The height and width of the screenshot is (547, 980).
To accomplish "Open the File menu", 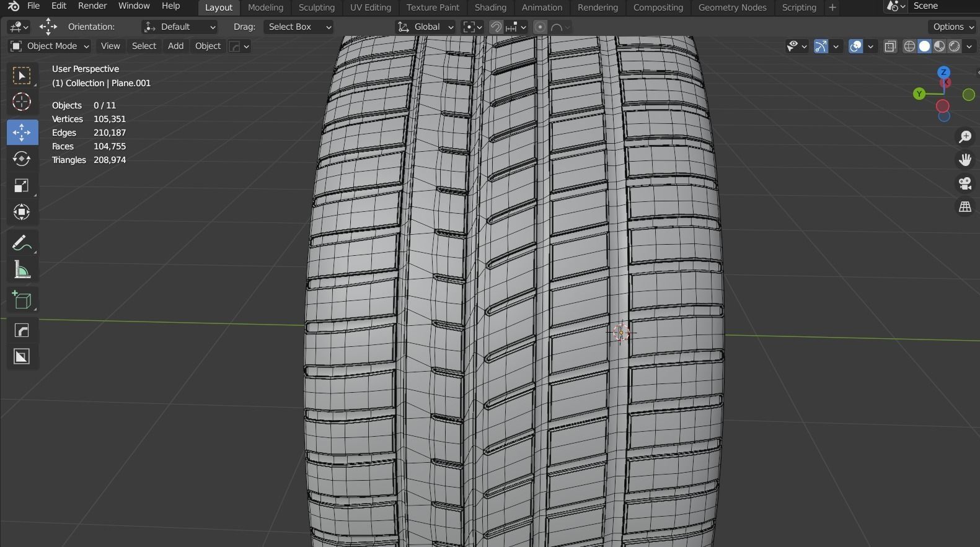I will pos(33,6).
